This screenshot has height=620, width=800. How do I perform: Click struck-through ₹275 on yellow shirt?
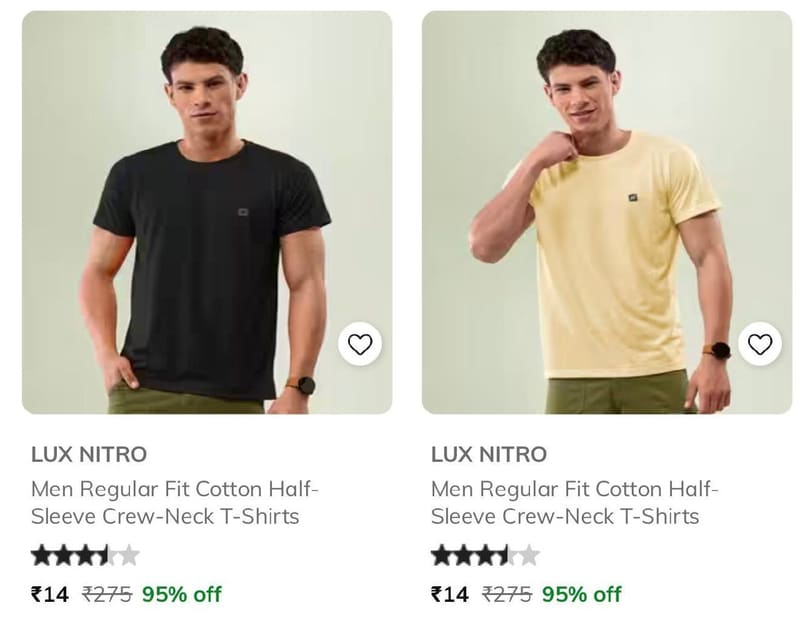tap(507, 594)
